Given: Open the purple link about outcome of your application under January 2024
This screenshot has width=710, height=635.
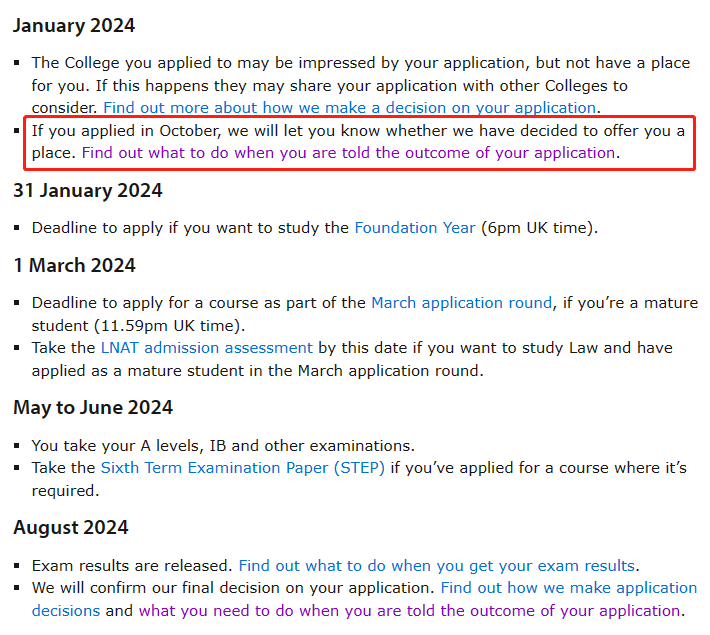Looking at the screenshot, I should coord(349,153).
